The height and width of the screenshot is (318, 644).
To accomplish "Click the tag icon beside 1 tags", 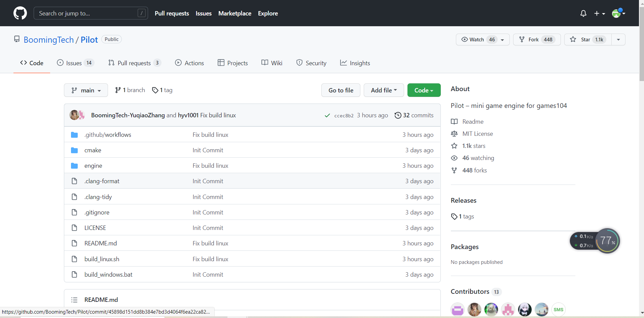I will (454, 216).
